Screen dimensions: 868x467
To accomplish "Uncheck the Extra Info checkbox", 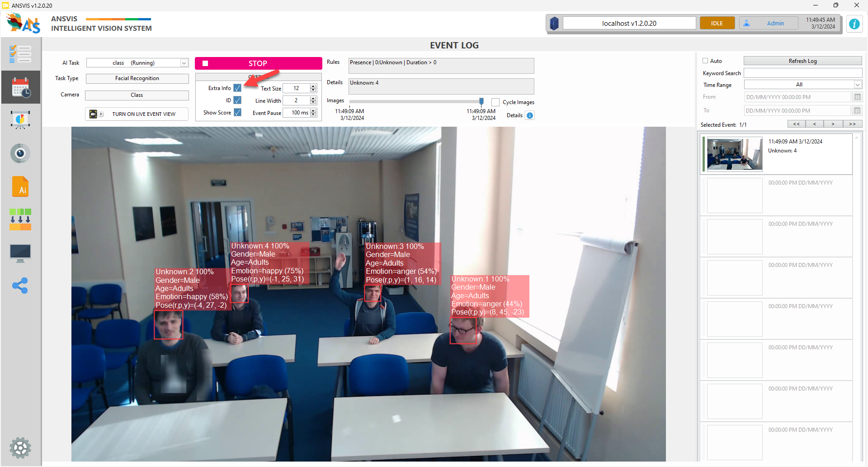I will pyautogui.click(x=237, y=88).
